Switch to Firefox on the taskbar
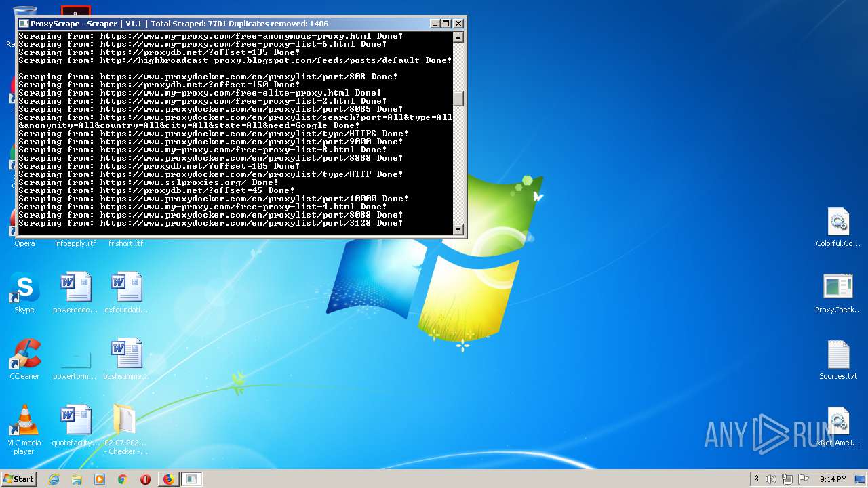Image resolution: width=868 pixels, height=488 pixels. tap(168, 479)
